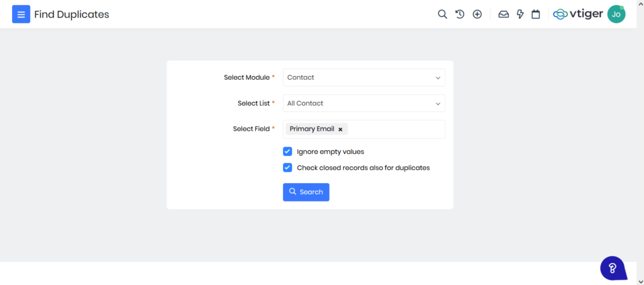644x285 pixels.
Task: Click the global search magnifier icon
Action: pyautogui.click(x=442, y=14)
